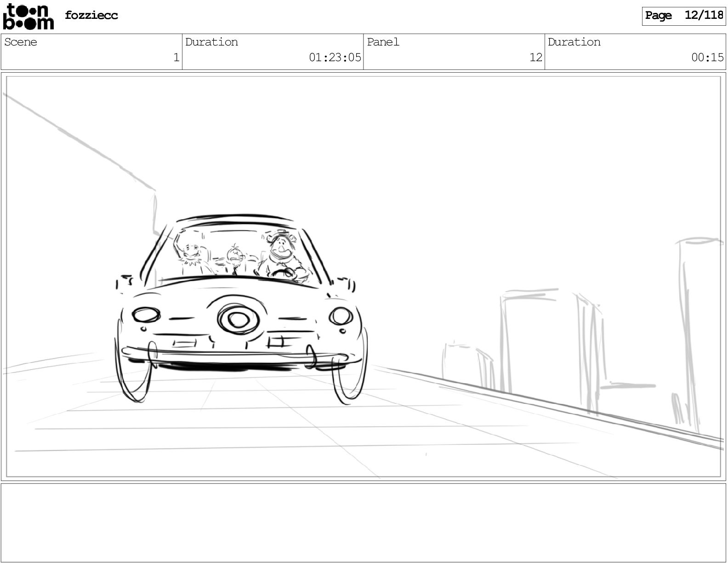Image resolution: width=728 pixels, height=563 pixels.
Task: Click the scene number 1
Action: 176,57
